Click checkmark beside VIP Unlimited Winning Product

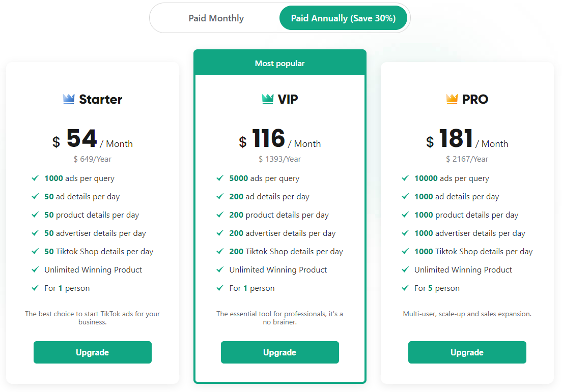coord(220,270)
